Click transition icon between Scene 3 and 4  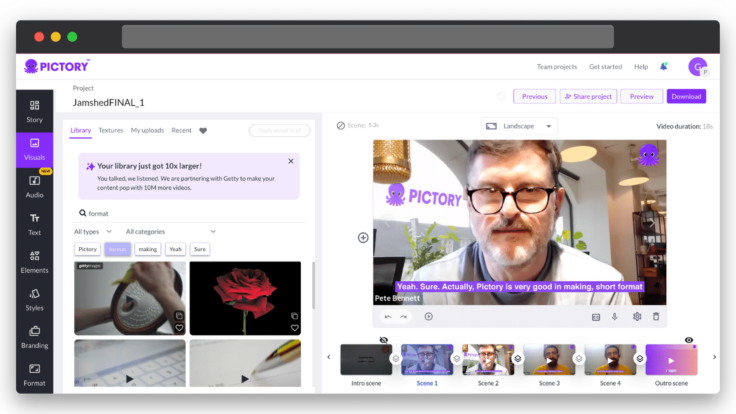coord(579,359)
